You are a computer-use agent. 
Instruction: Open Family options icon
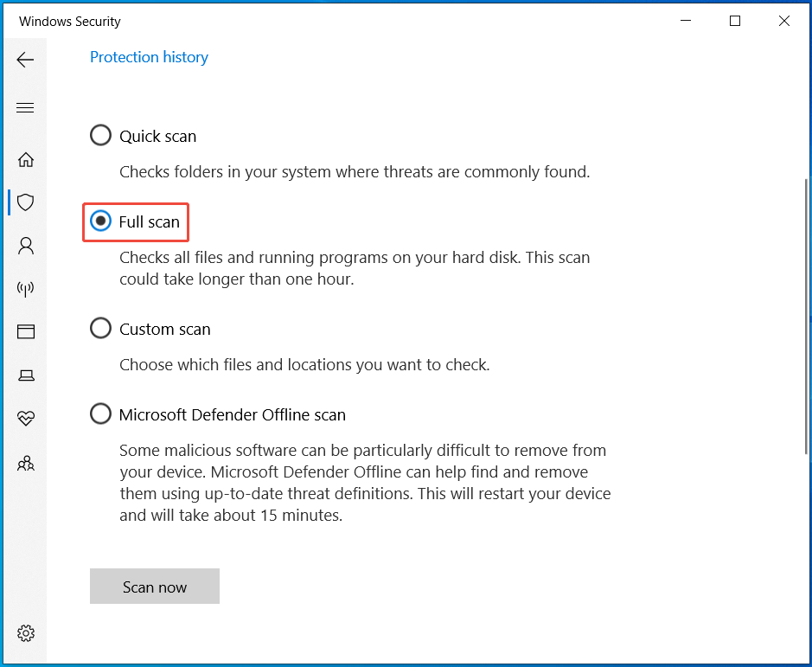click(26, 463)
